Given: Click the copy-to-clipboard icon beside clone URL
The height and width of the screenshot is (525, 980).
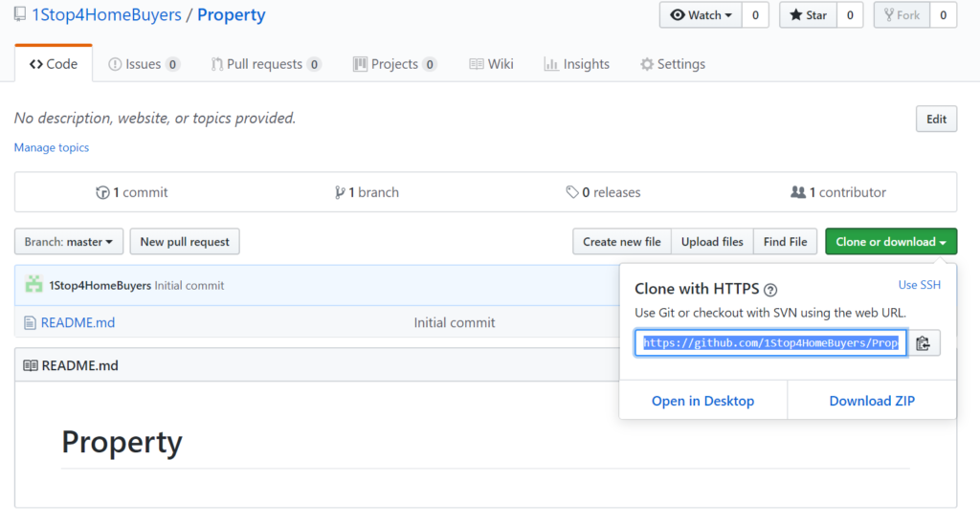Looking at the screenshot, I should tap(924, 343).
